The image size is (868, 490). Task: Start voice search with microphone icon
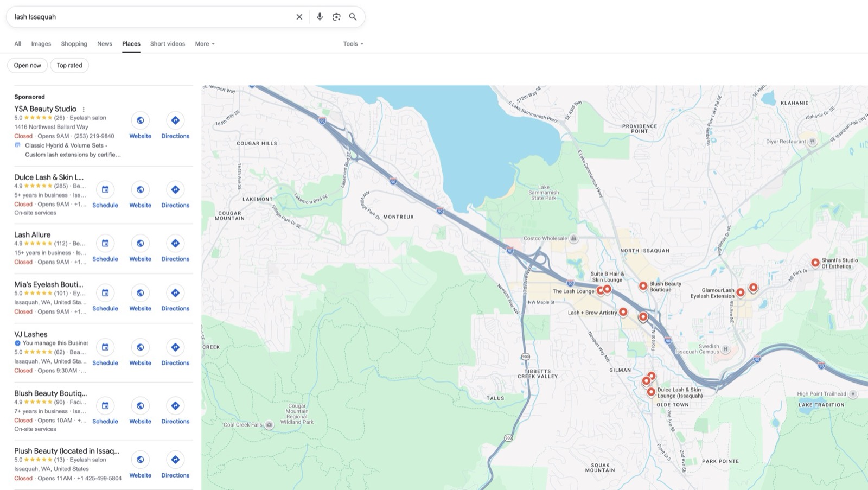point(320,17)
